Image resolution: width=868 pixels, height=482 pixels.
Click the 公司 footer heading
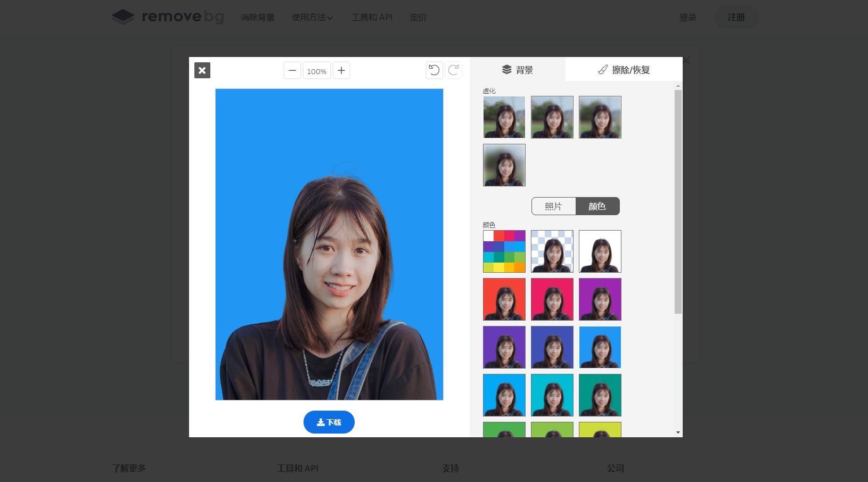coord(616,468)
